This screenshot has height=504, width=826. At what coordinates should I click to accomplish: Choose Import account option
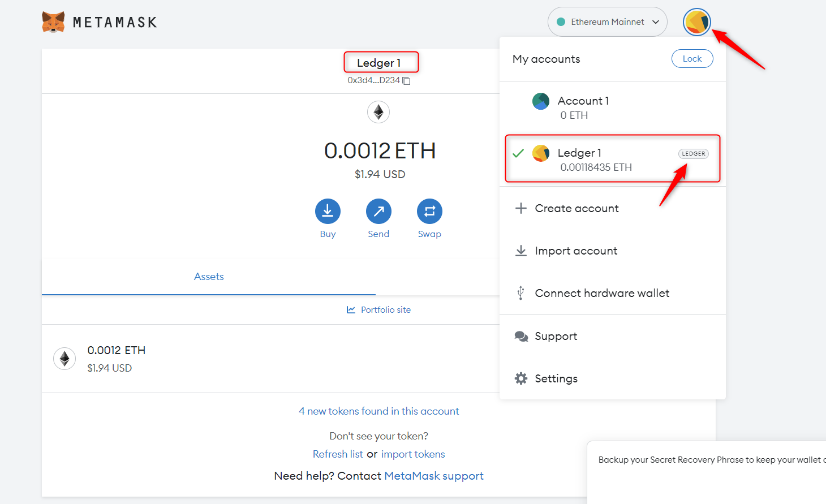pyautogui.click(x=576, y=251)
